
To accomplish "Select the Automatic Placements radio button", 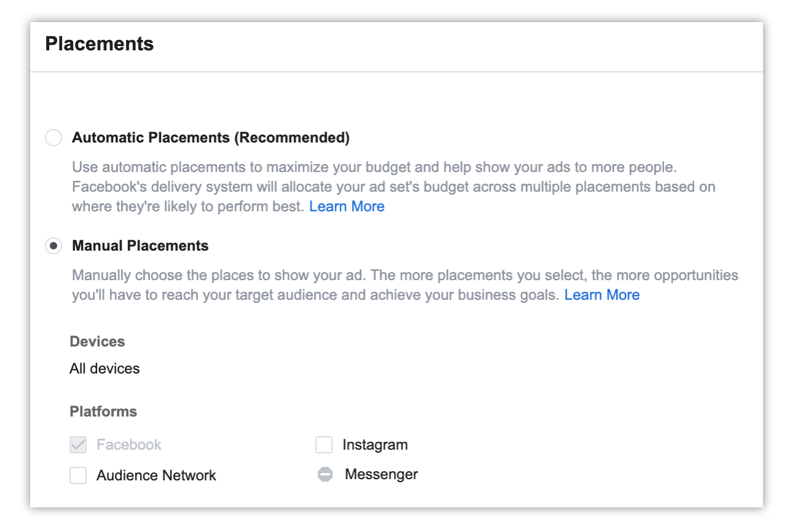I will pyautogui.click(x=53, y=138).
